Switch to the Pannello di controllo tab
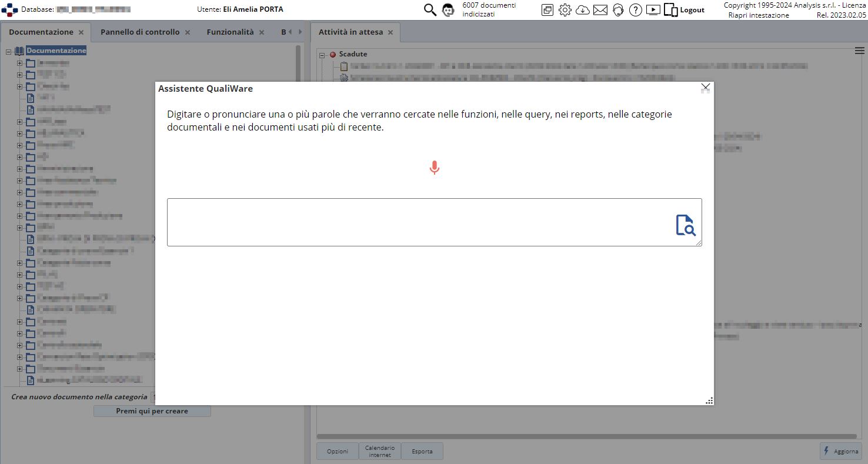868x464 pixels. click(x=140, y=32)
